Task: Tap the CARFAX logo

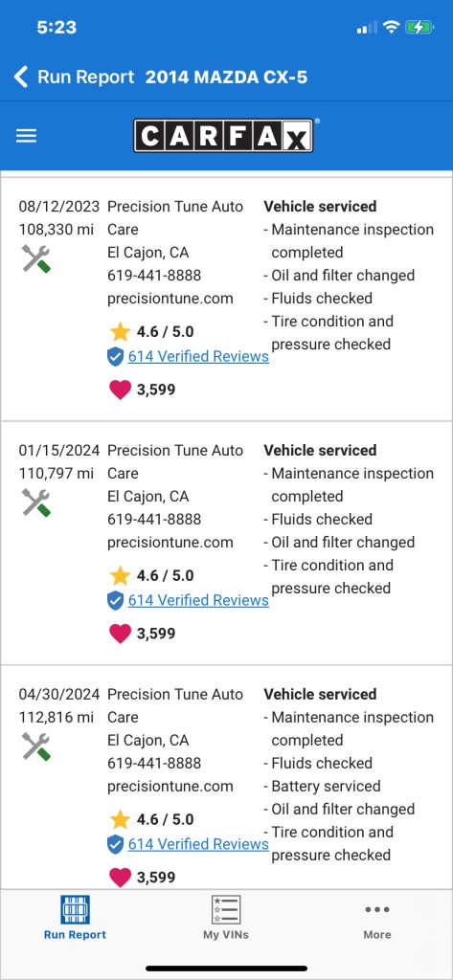Action: (x=223, y=136)
